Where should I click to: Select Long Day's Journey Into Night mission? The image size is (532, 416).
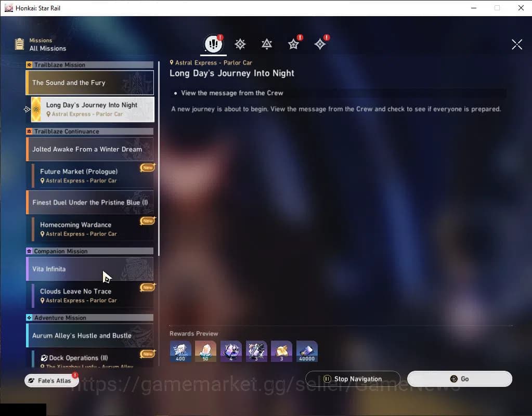click(x=92, y=109)
